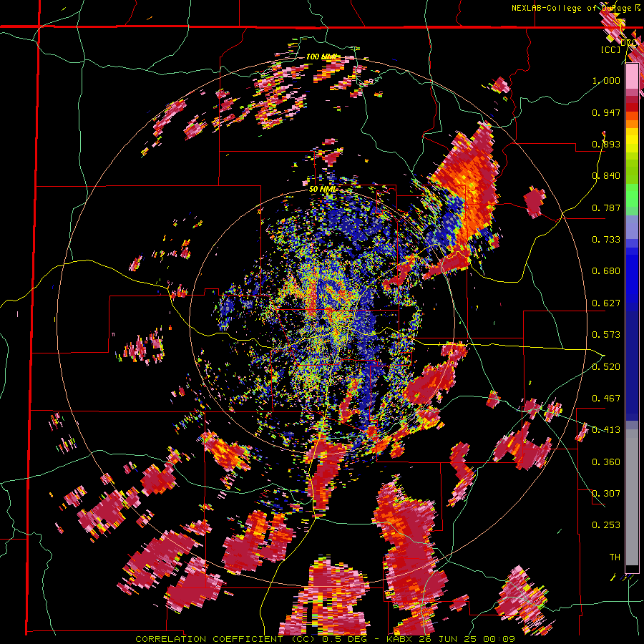Screen dimensions: 644x644
Task: Click the 0.680 scale value
Action: (606, 271)
